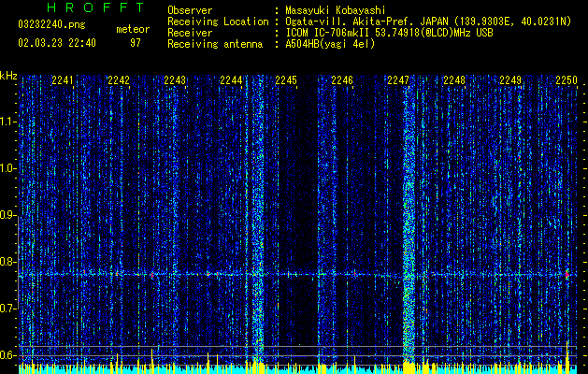The width and height of the screenshot is (588, 374).
Task: Click the 0.6 frequency axis label
Action: [7, 355]
